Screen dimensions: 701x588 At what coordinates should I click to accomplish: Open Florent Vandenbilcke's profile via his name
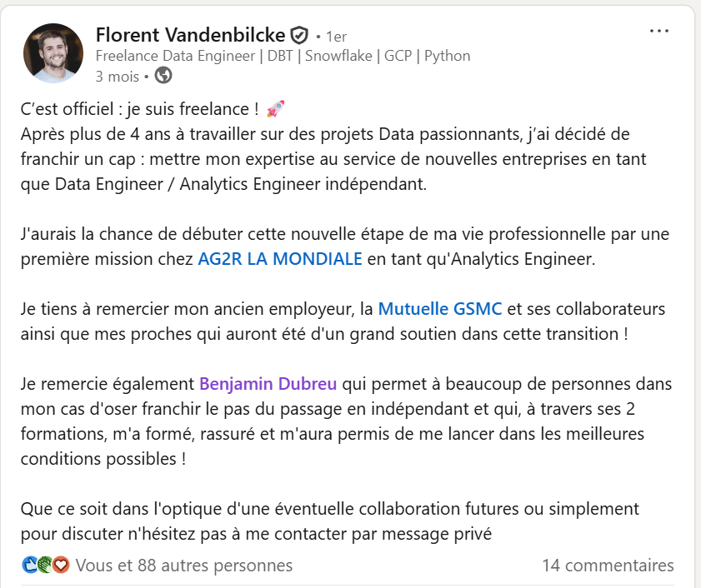point(190,35)
